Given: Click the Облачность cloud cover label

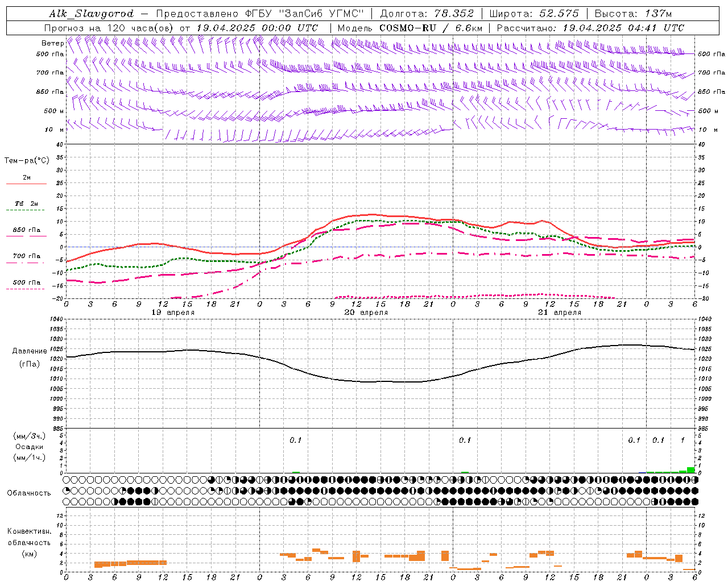Looking at the screenshot, I should point(29,493).
